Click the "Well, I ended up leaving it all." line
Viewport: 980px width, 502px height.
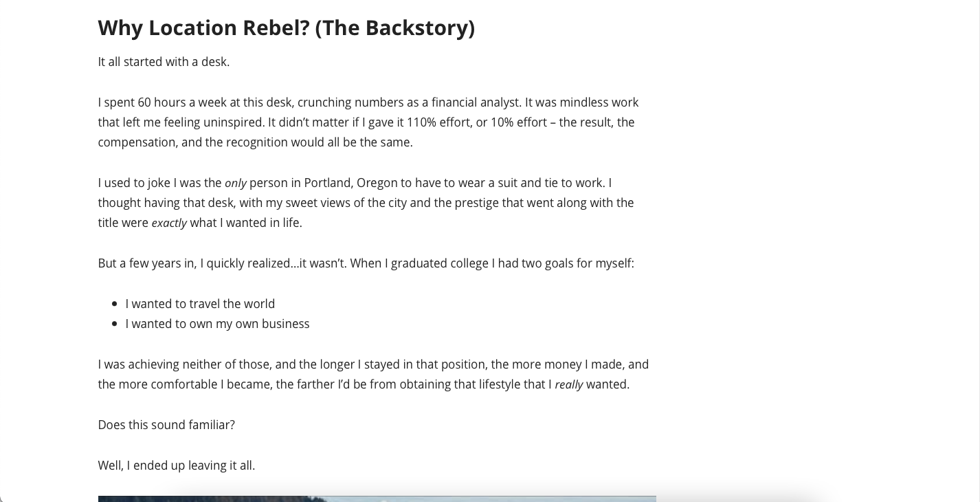click(177, 466)
